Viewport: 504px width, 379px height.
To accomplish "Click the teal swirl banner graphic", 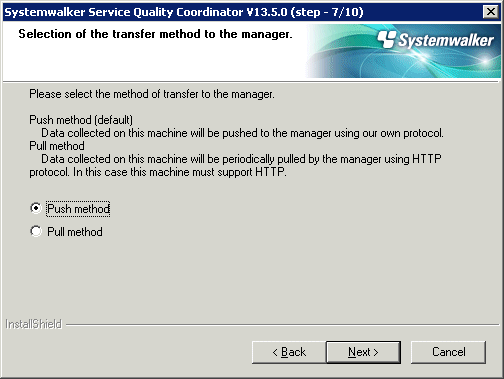I will (403, 51).
